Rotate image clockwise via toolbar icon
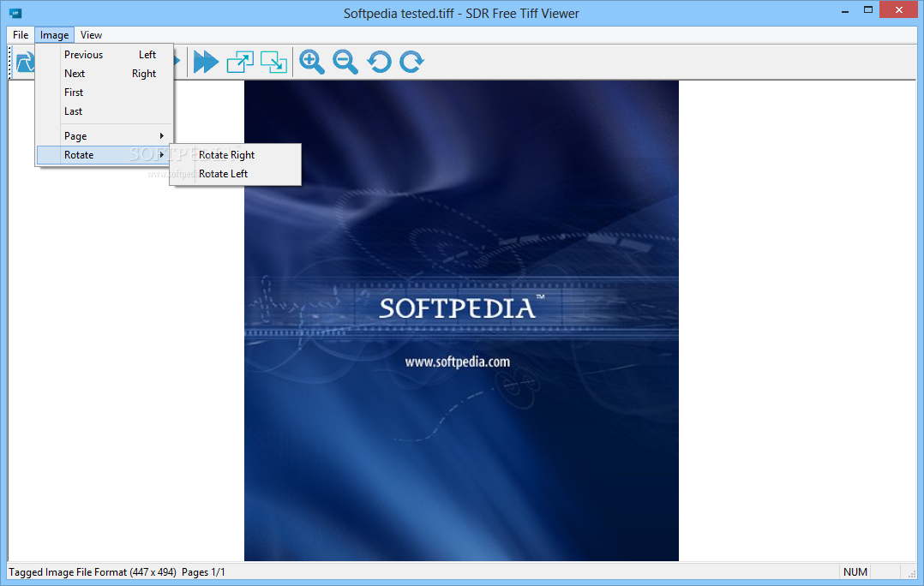The height and width of the screenshot is (586, 924). click(411, 62)
